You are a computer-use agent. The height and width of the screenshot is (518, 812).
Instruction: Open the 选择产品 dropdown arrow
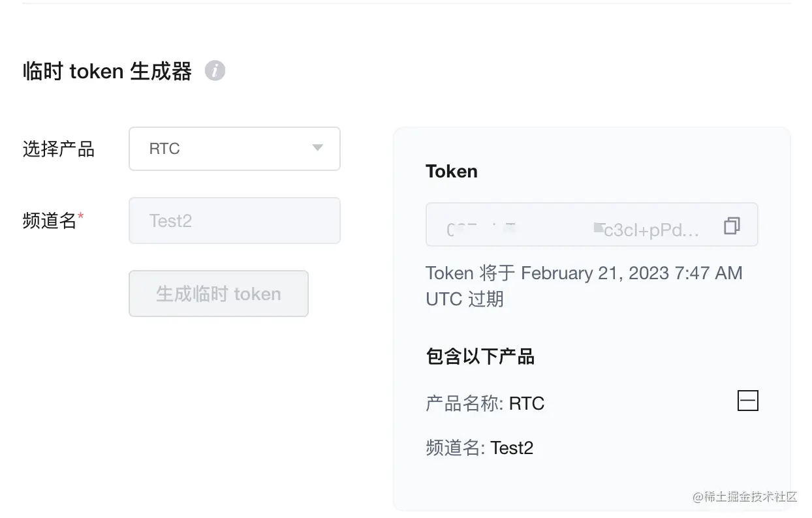tap(317, 148)
